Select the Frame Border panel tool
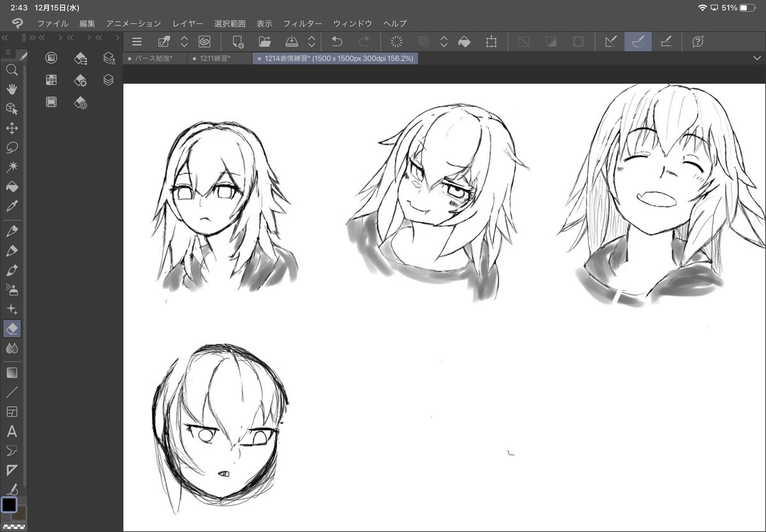 [11, 411]
